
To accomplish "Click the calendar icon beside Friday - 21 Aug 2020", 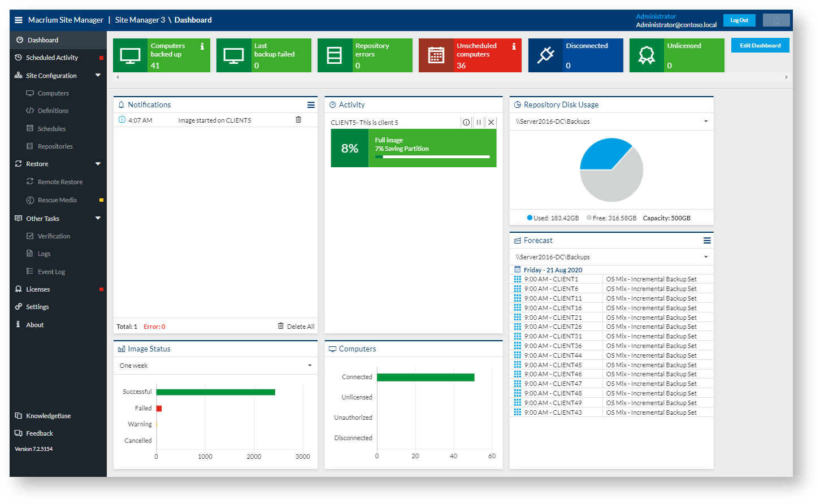I will (x=518, y=270).
